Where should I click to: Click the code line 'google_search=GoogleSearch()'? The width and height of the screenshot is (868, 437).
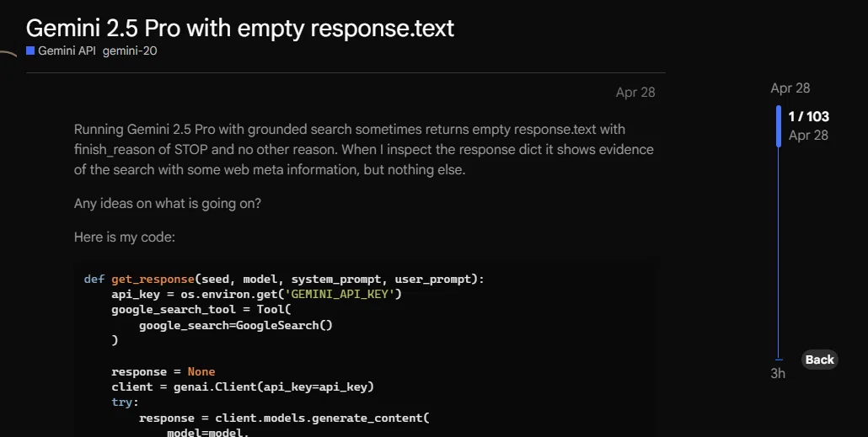[236, 325]
